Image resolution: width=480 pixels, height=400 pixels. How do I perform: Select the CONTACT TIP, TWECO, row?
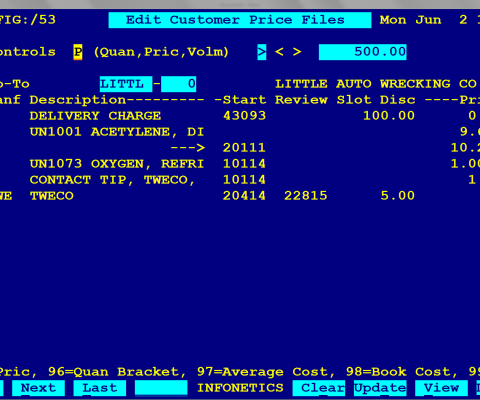tap(112, 180)
